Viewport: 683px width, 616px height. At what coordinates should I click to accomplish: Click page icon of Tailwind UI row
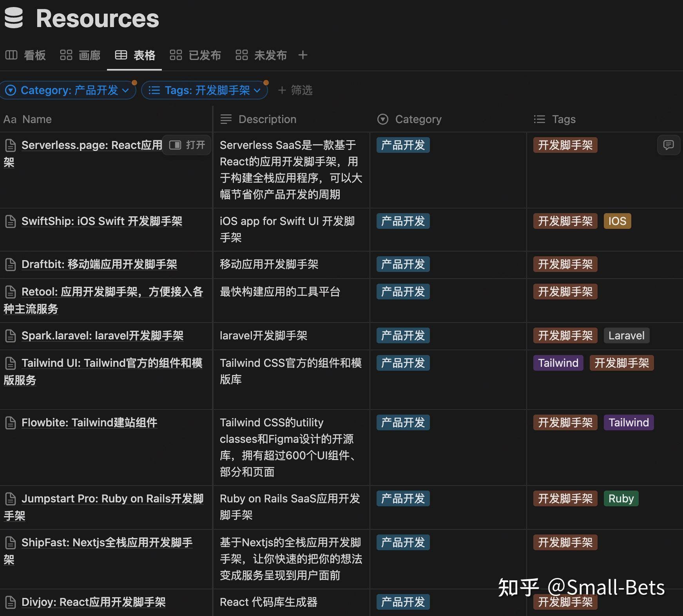[x=11, y=363]
